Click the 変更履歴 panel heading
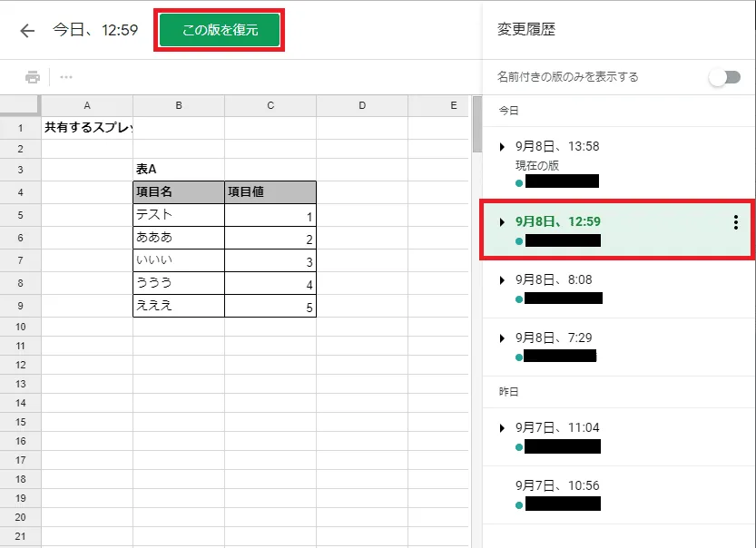This screenshot has width=756, height=548. click(526, 29)
